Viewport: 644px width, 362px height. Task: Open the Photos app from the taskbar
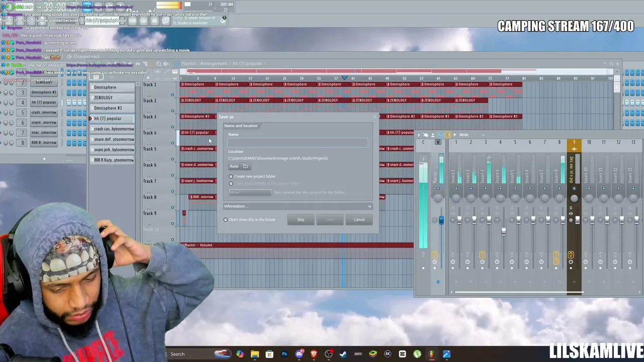(x=447, y=354)
